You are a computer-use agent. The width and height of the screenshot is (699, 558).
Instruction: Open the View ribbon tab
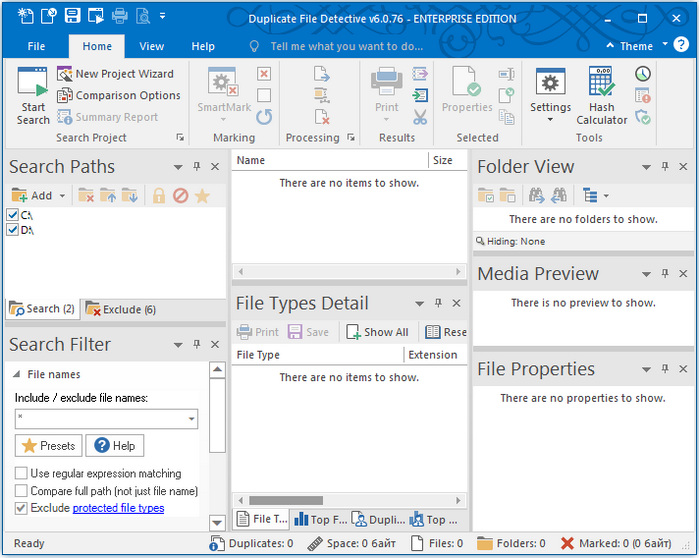(x=152, y=46)
